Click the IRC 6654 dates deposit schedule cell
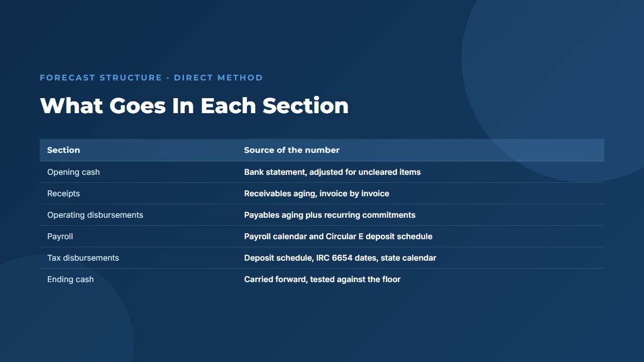Screen dimensions: 644x362 click(x=340, y=258)
